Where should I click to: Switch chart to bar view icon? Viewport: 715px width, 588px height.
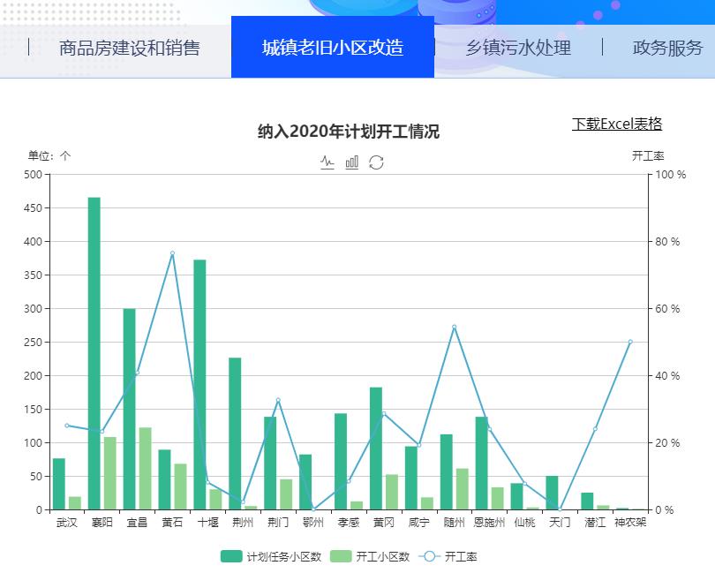click(351, 162)
